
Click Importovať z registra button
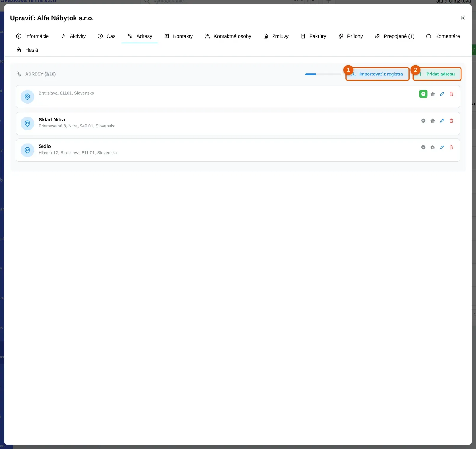[378, 74]
